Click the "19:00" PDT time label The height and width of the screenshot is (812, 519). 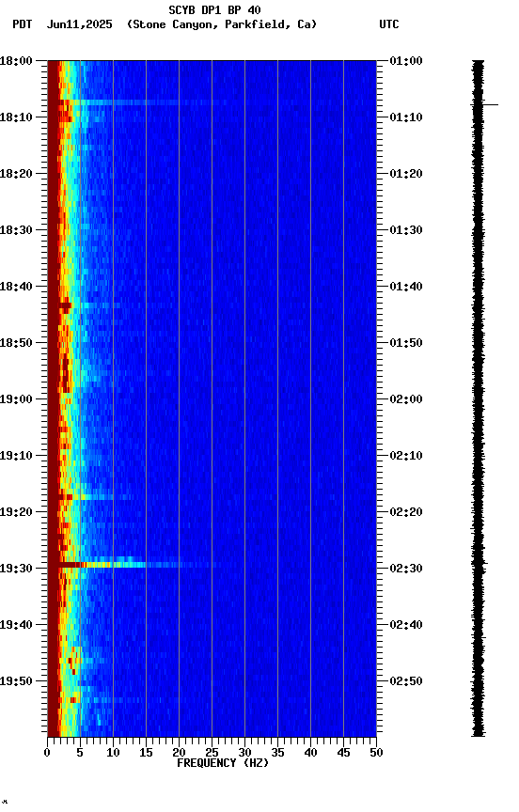(x=16, y=399)
